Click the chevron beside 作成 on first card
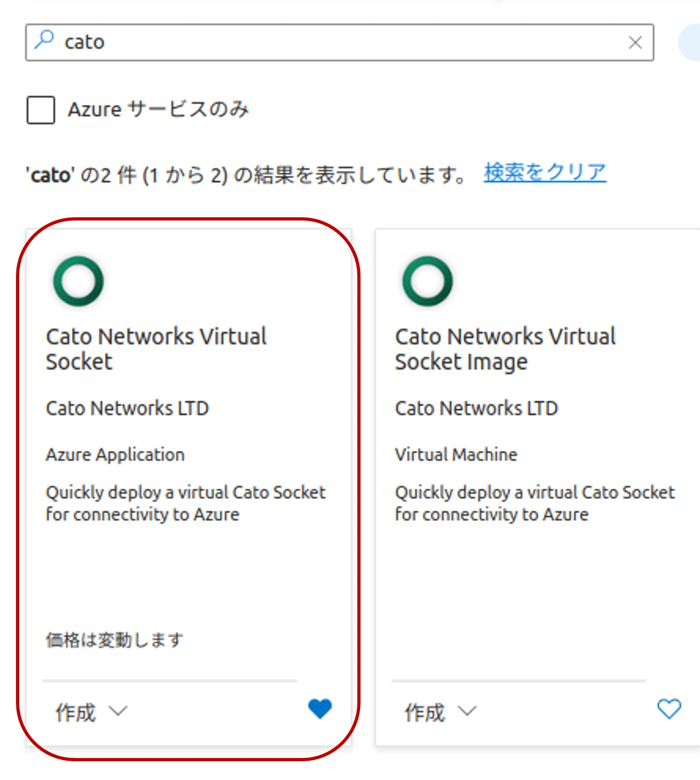Viewport: 700px width, 780px height. [x=118, y=711]
